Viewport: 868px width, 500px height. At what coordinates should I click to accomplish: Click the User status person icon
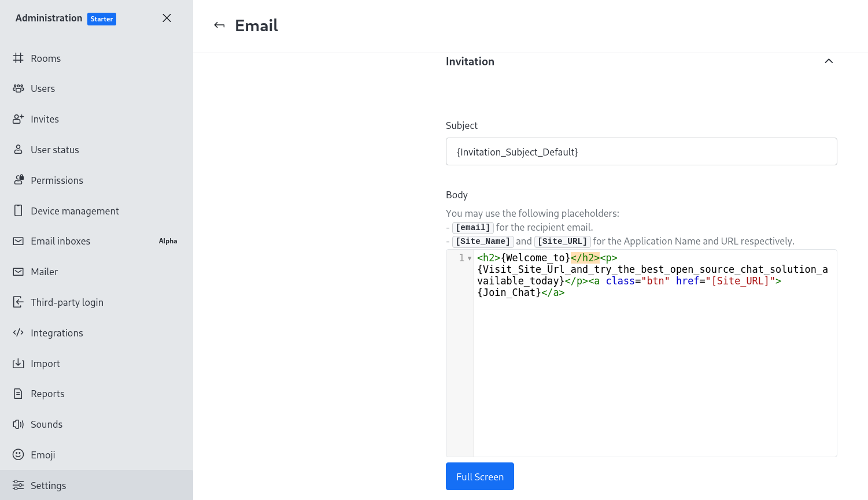19,150
